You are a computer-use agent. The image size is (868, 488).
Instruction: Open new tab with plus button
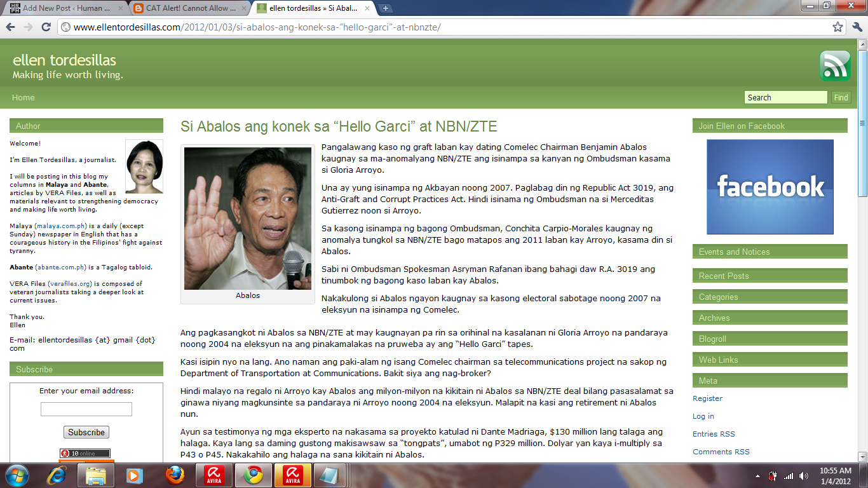pos(386,8)
